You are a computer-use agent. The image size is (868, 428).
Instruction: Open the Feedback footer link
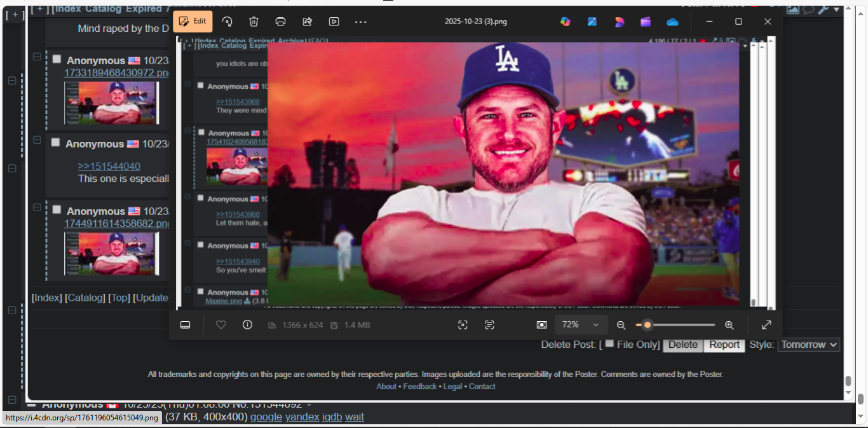(420, 387)
